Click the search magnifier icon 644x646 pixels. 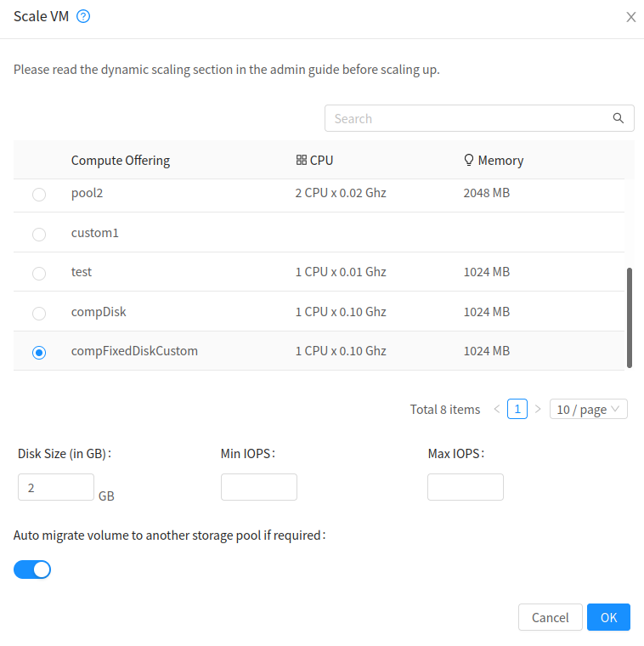(x=619, y=118)
